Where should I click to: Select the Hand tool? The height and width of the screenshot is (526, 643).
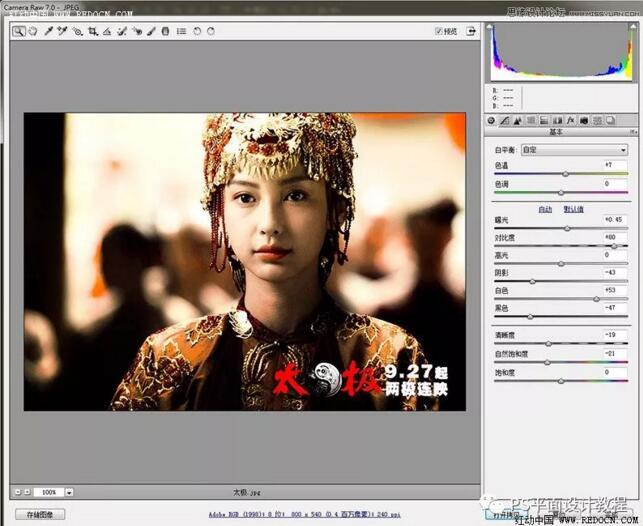(33, 31)
